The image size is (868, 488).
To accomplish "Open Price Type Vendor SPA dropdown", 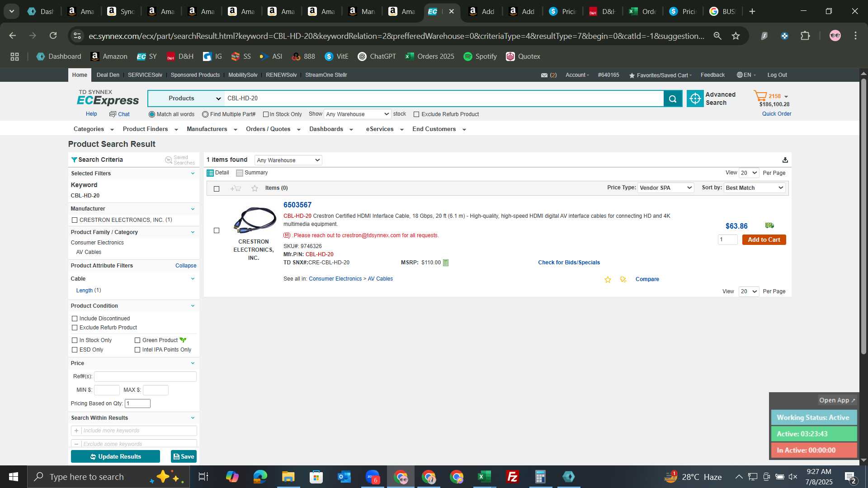I will click(x=665, y=188).
